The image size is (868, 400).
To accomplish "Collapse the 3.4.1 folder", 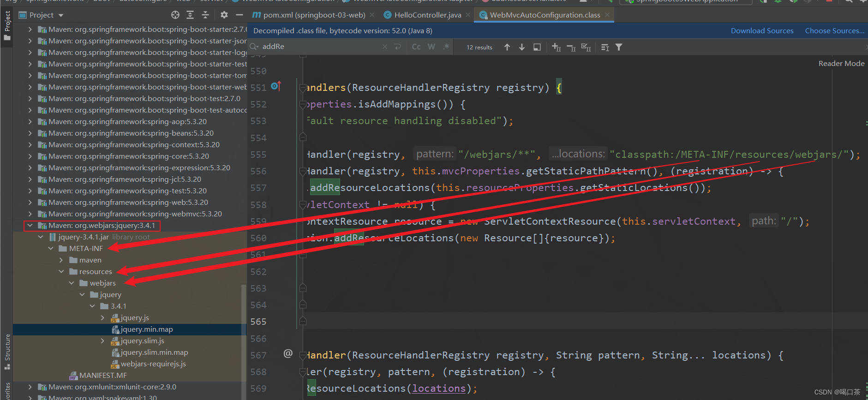I will pos(92,306).
